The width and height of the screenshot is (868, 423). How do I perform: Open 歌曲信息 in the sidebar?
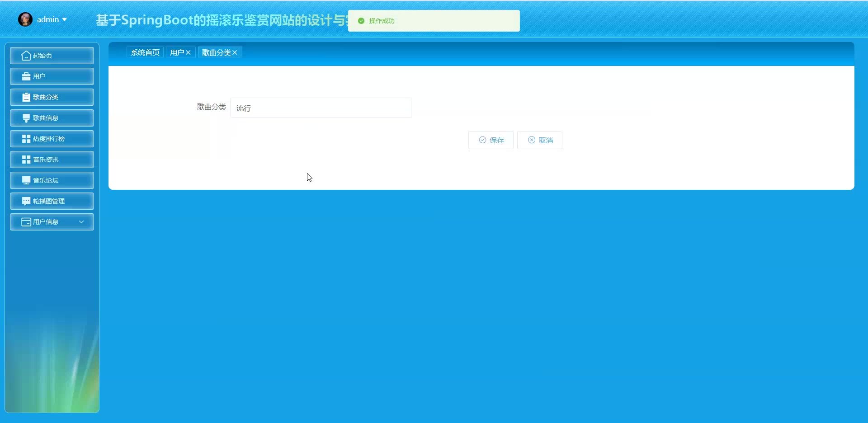coord(52,118)
